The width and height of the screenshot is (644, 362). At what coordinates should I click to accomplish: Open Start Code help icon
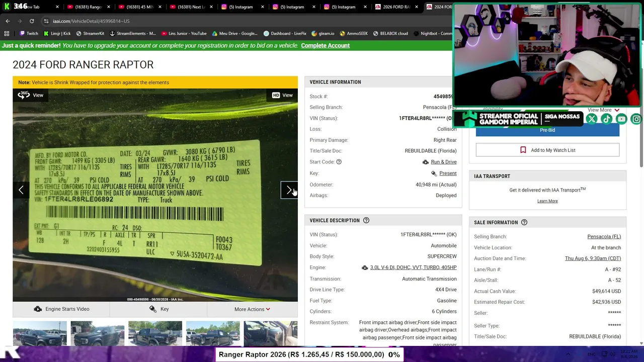[x=339, y=162]
